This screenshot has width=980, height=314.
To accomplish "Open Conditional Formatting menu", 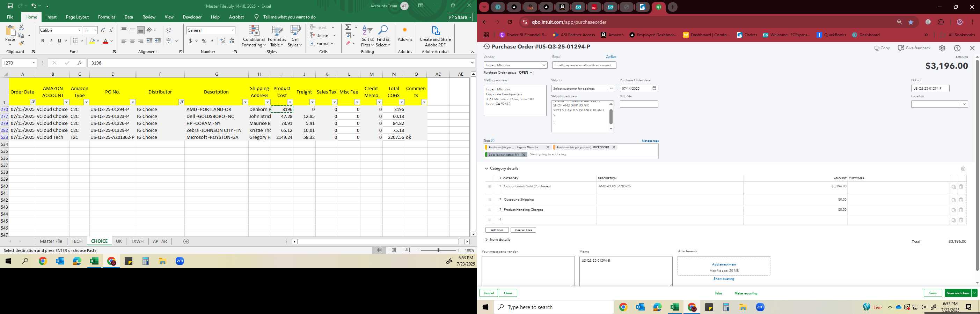I will [254, 37].
